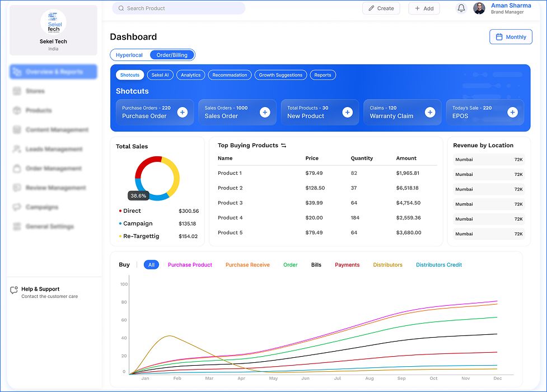Click the notification bell icon
Screen dimensions: 547x392
(461, 8)
